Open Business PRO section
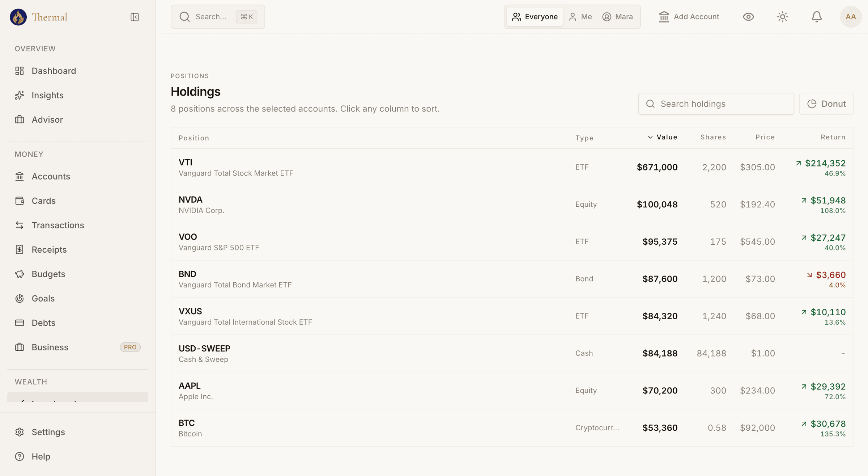Image resolution: width=868 pixels, height=476 pixels. (x=78, y=347)
